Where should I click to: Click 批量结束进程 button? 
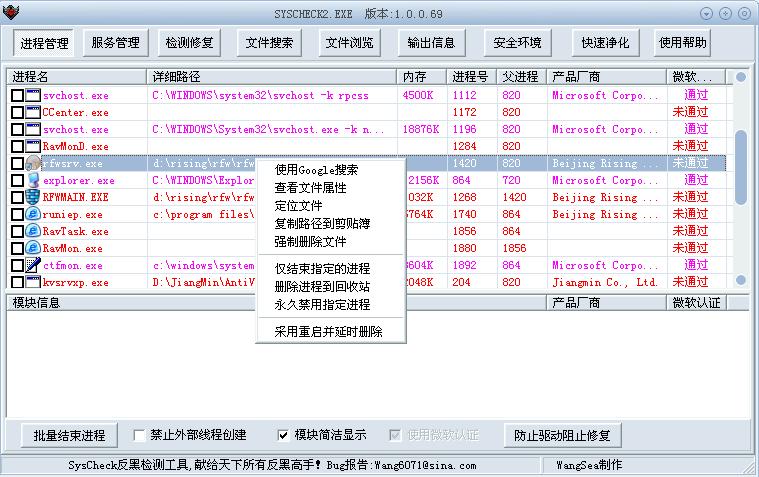point(69,435)
